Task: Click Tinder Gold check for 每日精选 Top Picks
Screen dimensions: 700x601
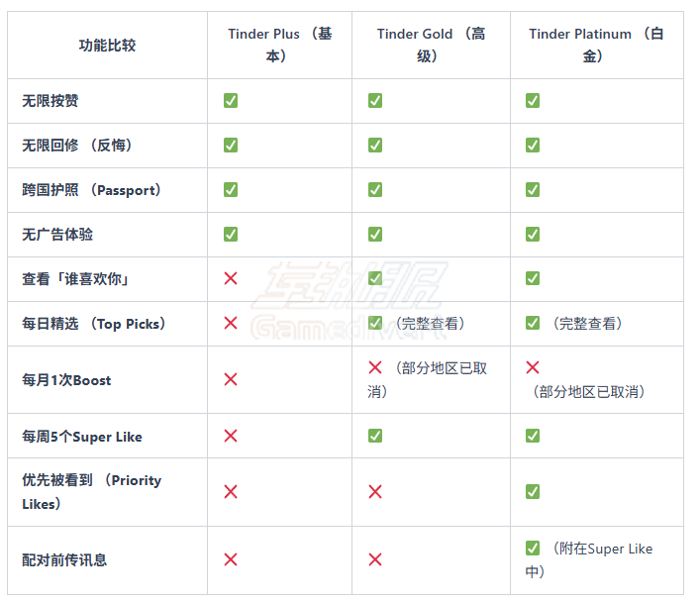Action: click(x=375, y=324)
